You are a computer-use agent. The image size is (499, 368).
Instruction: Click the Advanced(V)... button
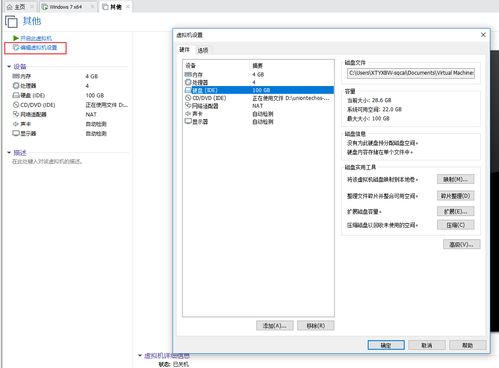click(x=462, y=244)
